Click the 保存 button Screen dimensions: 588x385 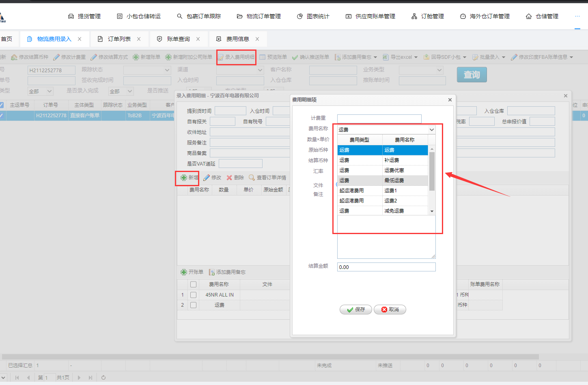point(356,310)
